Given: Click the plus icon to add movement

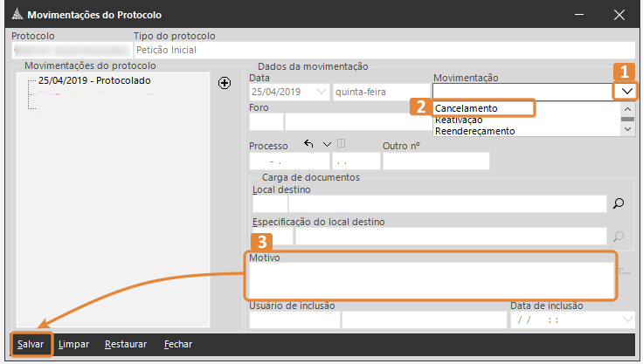Looking at the screenshot, I should [x=225, y=83].
